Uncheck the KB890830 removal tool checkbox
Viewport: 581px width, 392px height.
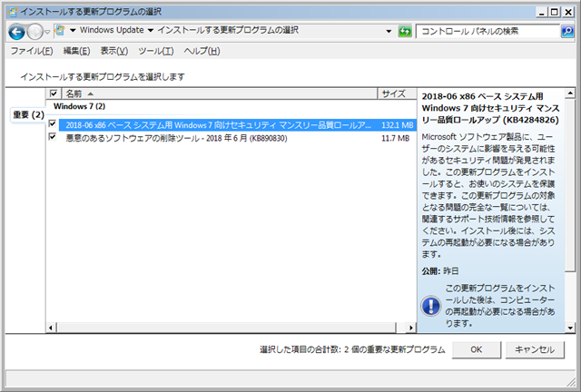[53, 137]
